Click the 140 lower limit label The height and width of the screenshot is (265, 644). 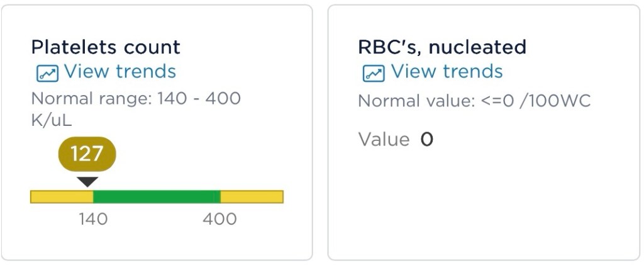coord(92,219)
